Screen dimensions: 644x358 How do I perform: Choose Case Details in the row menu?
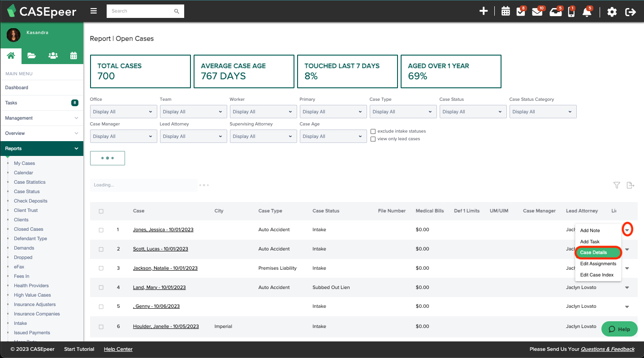coord(598,253)
